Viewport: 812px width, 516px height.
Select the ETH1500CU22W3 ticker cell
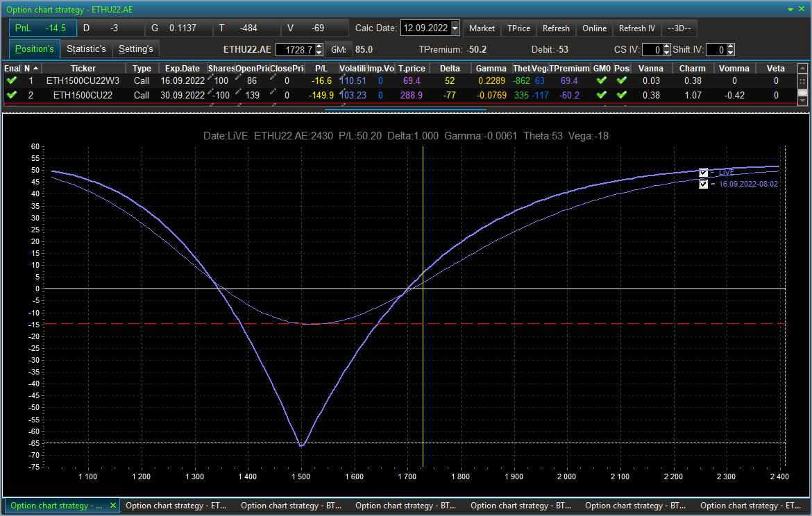(83, 80)
